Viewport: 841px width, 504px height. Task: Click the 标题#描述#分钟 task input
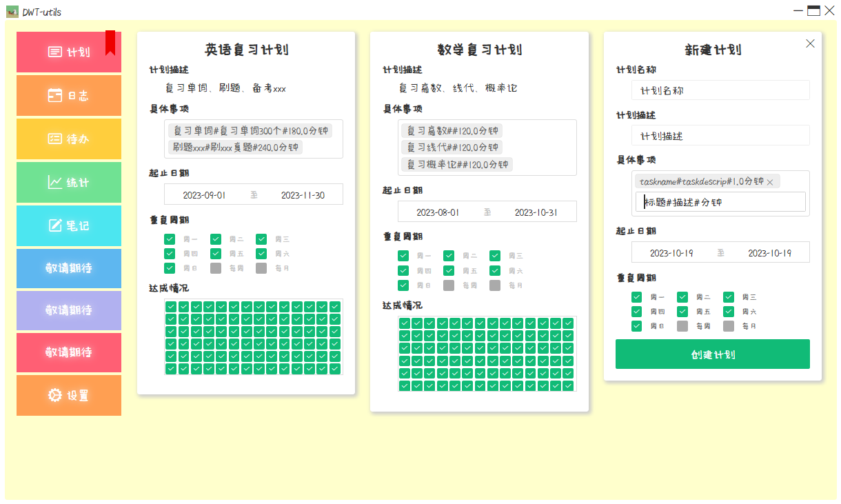click(x=720, y=202)
